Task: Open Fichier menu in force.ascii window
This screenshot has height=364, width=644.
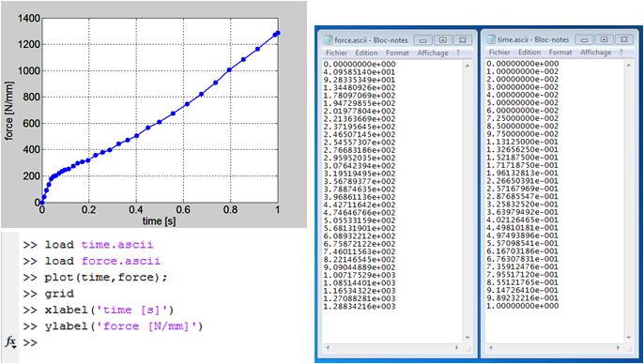Action: pos(336,53)
